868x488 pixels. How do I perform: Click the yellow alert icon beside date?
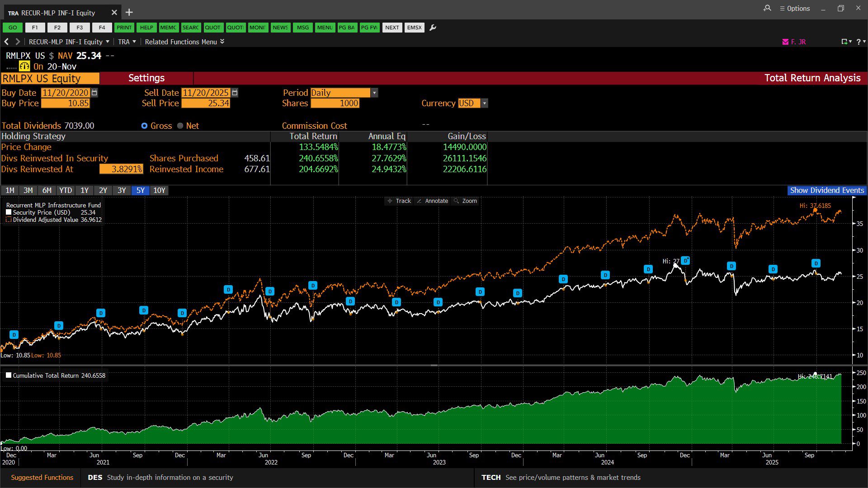[x=24, y=66]
